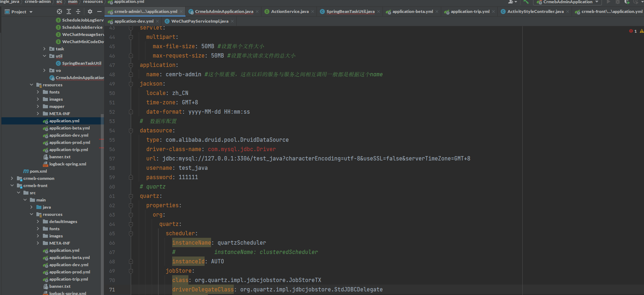
Task: Click on com.mysql.jdbc.Driver in the editor
Action: point(242,149)
